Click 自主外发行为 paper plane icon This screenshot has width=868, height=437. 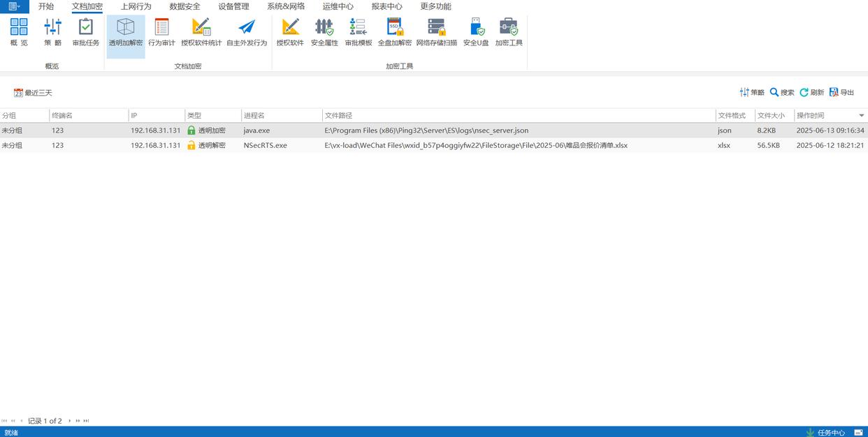click(x=247, y=32)
